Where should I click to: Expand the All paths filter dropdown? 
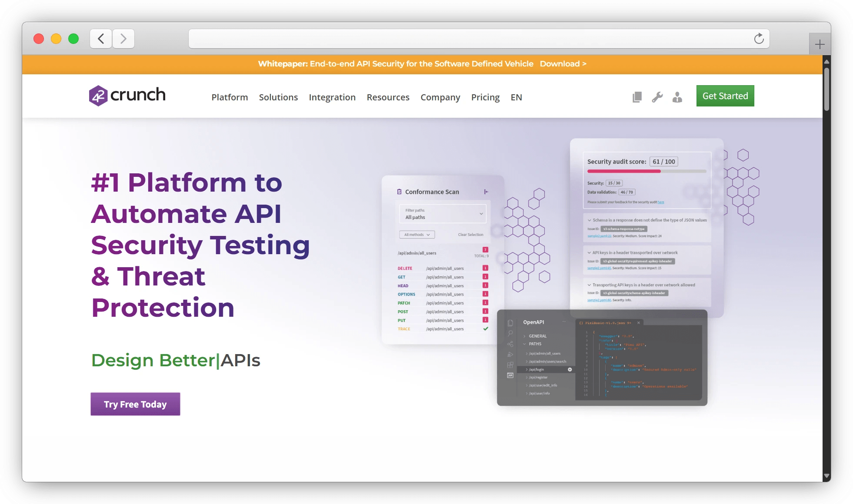pos(443,214)
